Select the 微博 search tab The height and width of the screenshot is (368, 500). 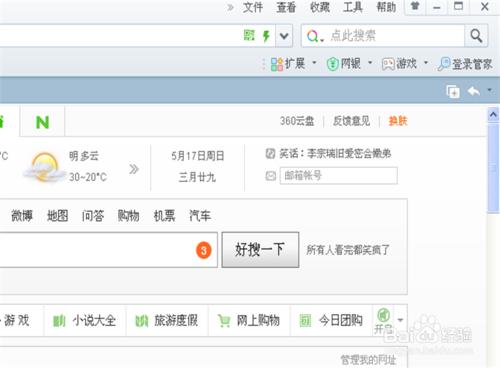(x=22, y=216)
